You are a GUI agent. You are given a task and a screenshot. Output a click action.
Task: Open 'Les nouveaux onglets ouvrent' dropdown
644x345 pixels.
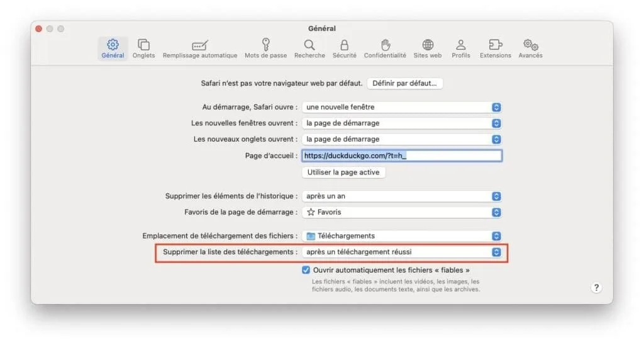(x=402, y=139)
